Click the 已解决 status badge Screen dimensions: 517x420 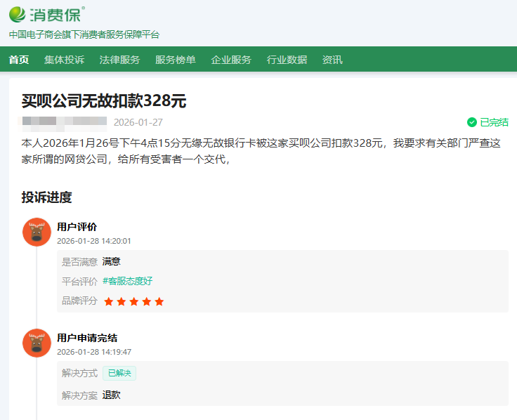(119, 373)
